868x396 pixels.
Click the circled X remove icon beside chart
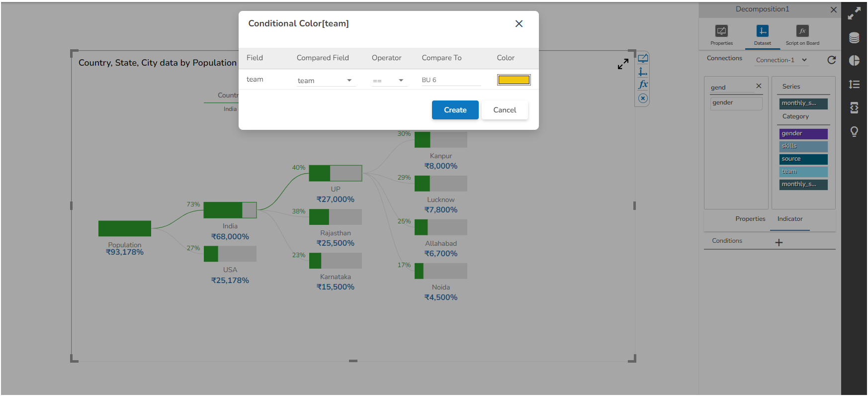[643, 99]
